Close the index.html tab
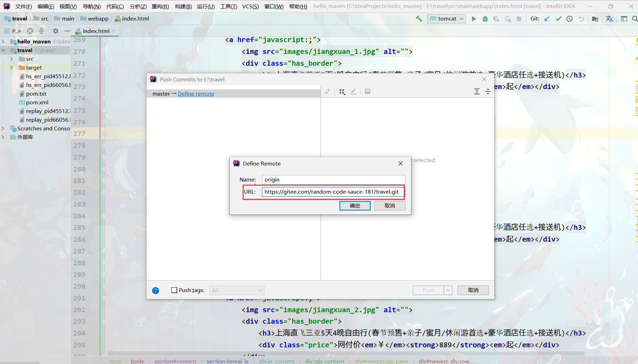The image size is (638, 364). click(113, 31)
